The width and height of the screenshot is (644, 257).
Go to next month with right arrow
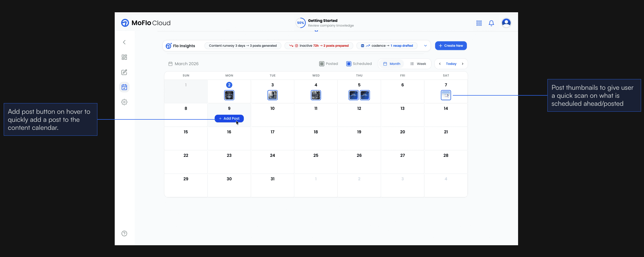463,64
